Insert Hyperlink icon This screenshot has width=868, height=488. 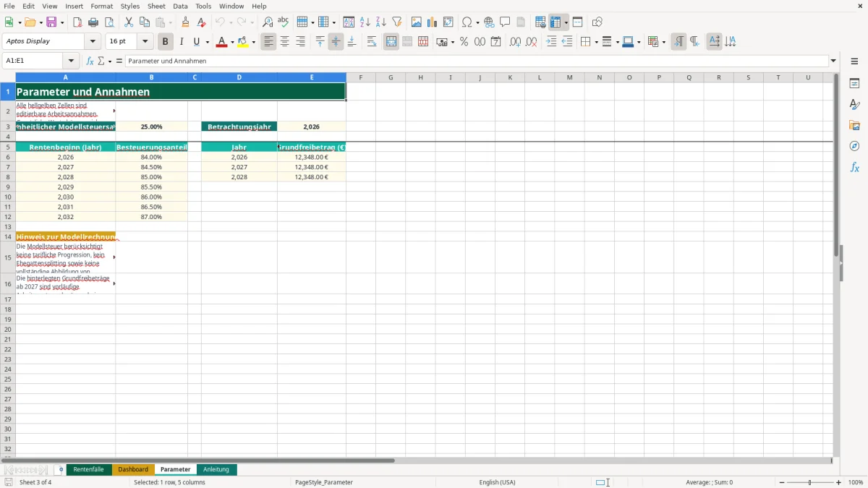tap(489, 22)
